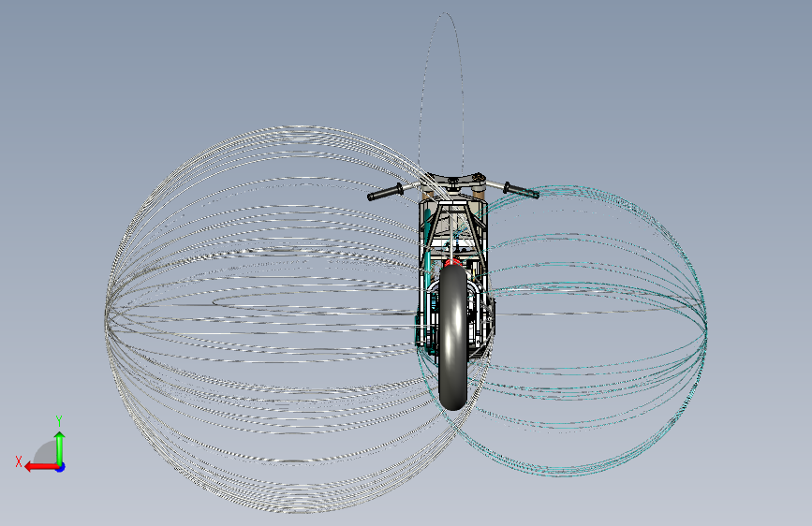Click the green Y axis arrow of the triad
812x526 pixels.
click(60, 446)
